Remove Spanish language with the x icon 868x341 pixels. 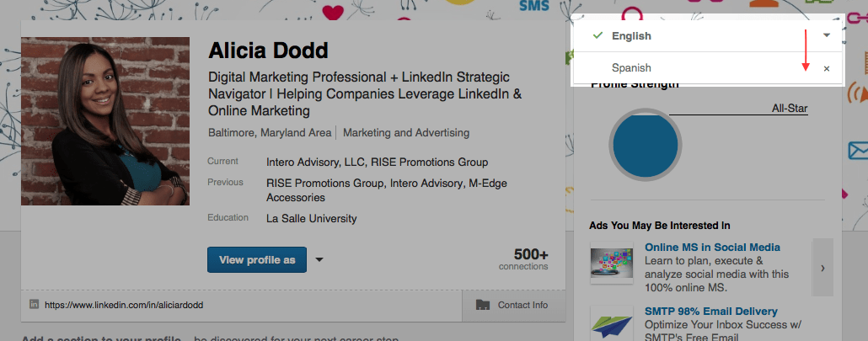827,68
